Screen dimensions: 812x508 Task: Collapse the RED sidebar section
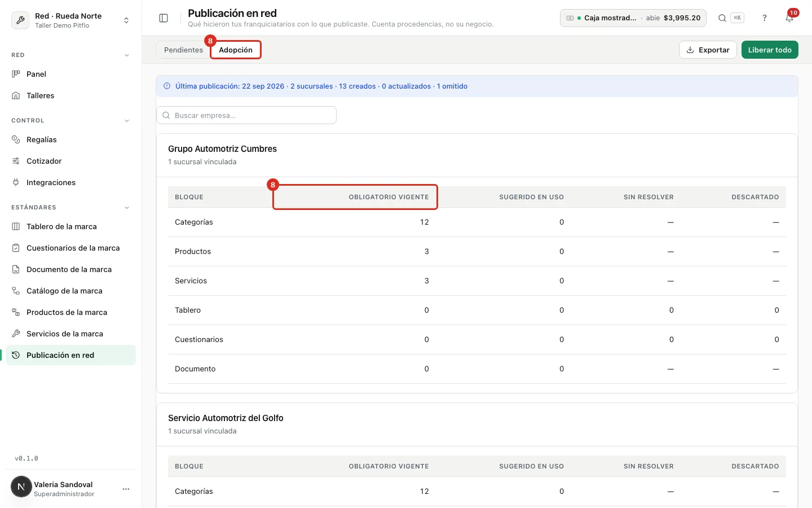127,55
